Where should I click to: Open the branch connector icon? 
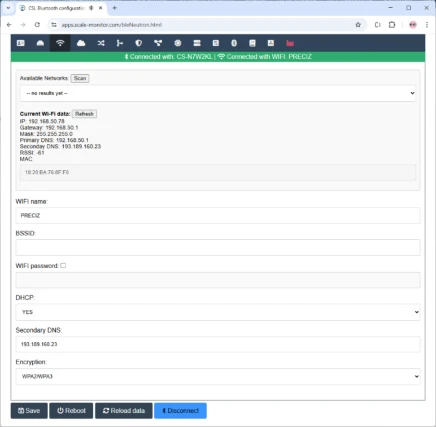(120, 43)
